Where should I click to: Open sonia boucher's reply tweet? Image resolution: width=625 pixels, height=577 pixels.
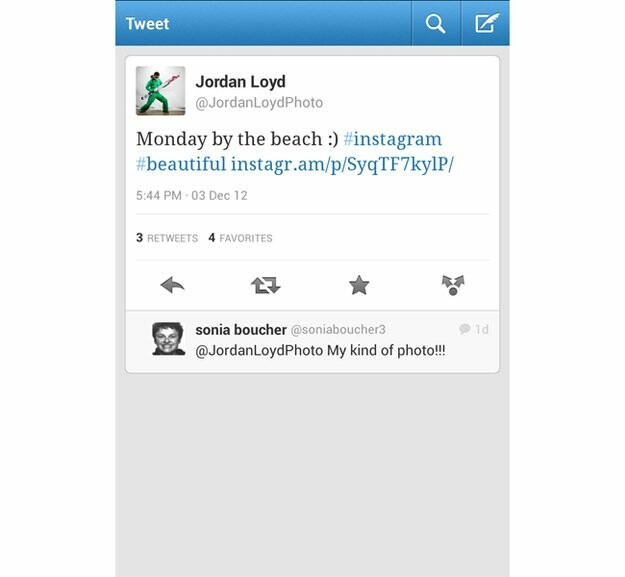coord(312,341)
